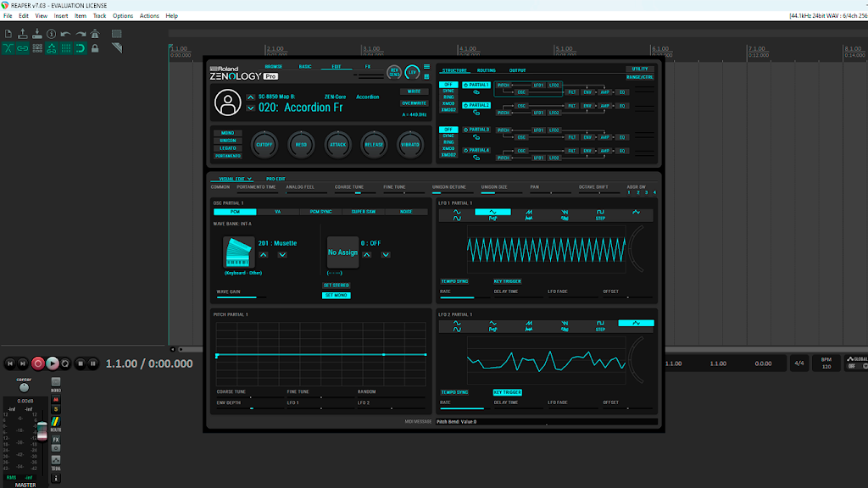Viewport: 868px width, 488px height.
Task: Toggle the locking padlock icon
Action: click(x=95, y=48)
